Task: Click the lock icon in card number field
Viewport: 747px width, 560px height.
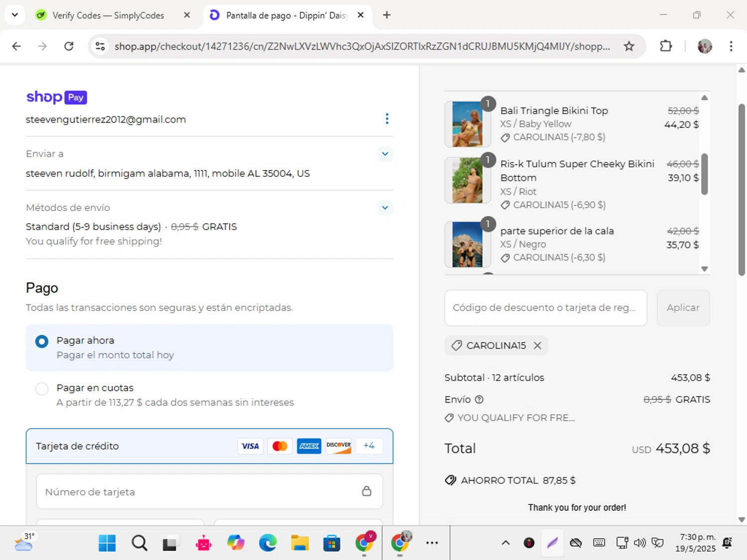Action: click(x=367, y=491)
